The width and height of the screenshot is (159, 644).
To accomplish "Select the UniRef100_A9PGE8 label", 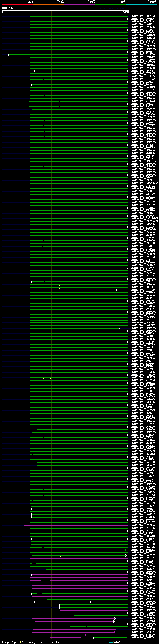I will (143, 71).
